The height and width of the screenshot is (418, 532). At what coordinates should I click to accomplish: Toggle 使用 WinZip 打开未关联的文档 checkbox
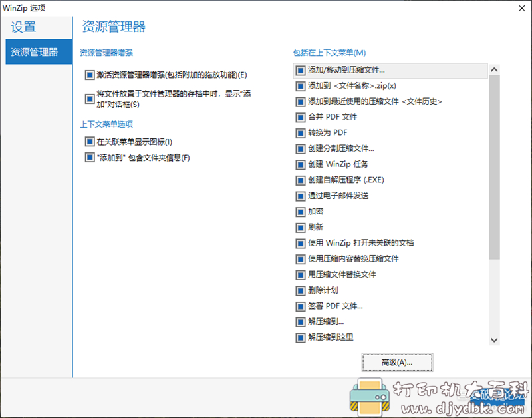(301, 243)
